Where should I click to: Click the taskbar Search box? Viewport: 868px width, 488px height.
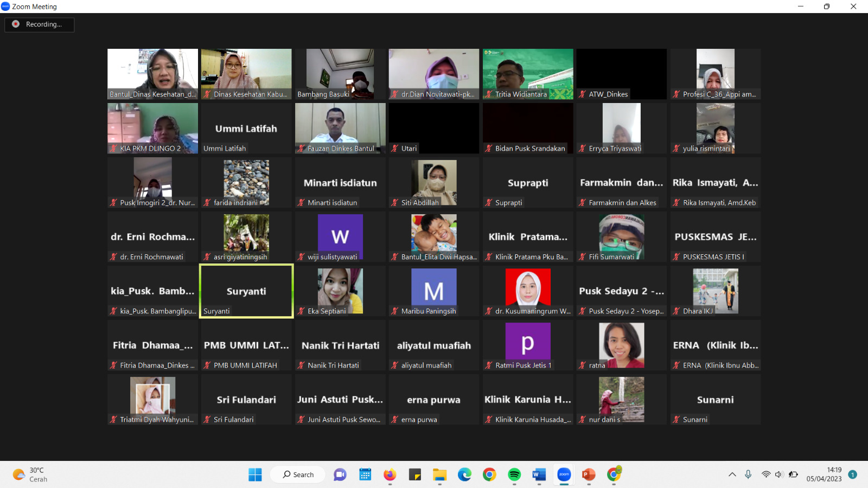click(x=298, y=475)
